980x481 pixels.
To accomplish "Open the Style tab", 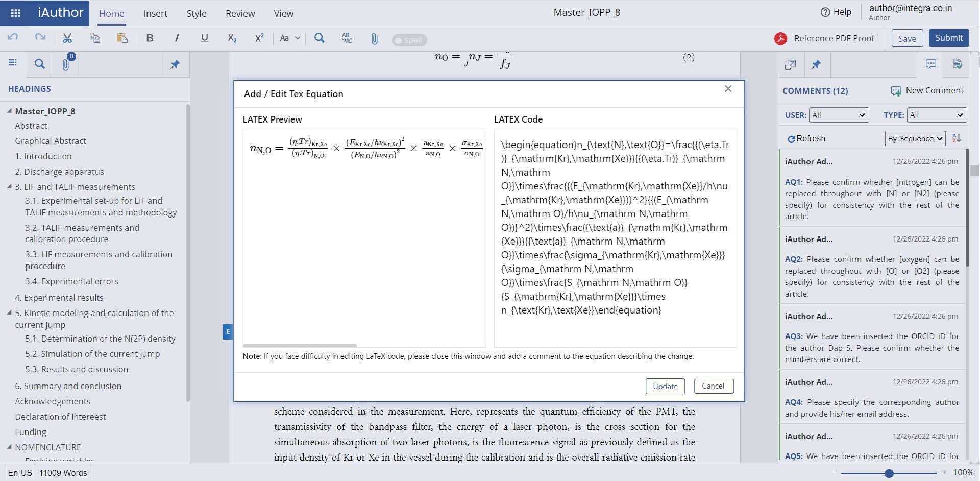I will pos(197,14).
